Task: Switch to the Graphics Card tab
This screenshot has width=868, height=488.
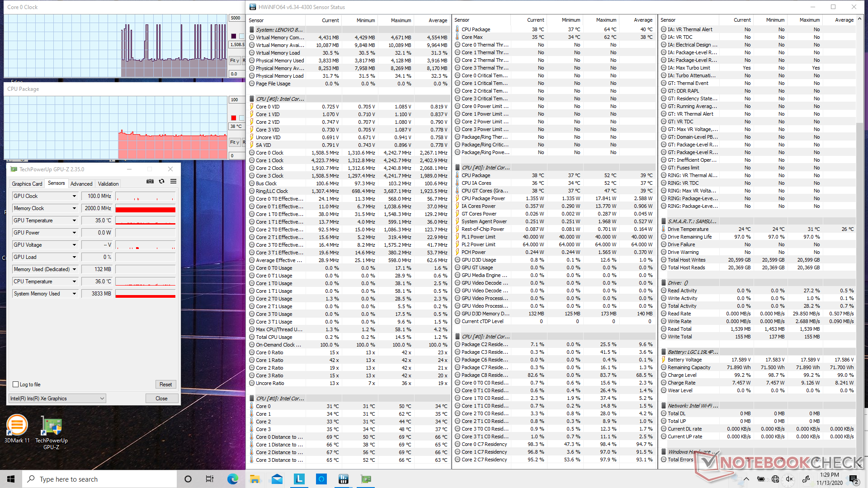Action: click(x=27, y=184)
